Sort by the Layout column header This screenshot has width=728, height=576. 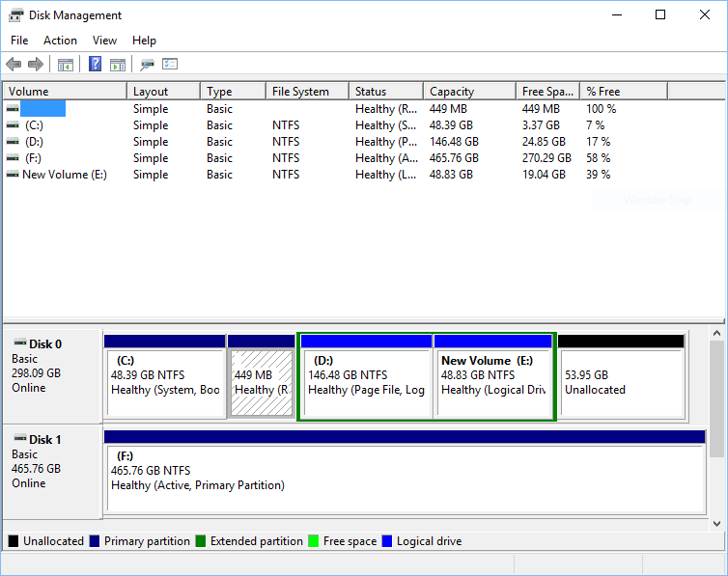164,92
